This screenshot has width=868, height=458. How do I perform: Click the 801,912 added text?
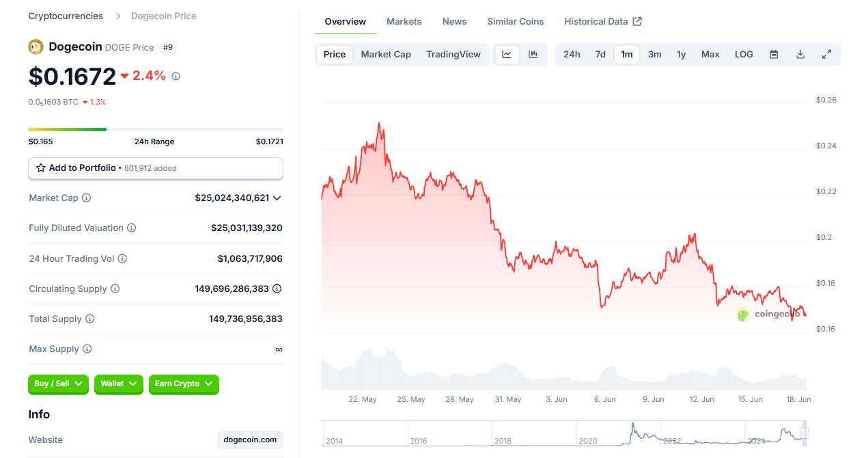pos(150,168)
